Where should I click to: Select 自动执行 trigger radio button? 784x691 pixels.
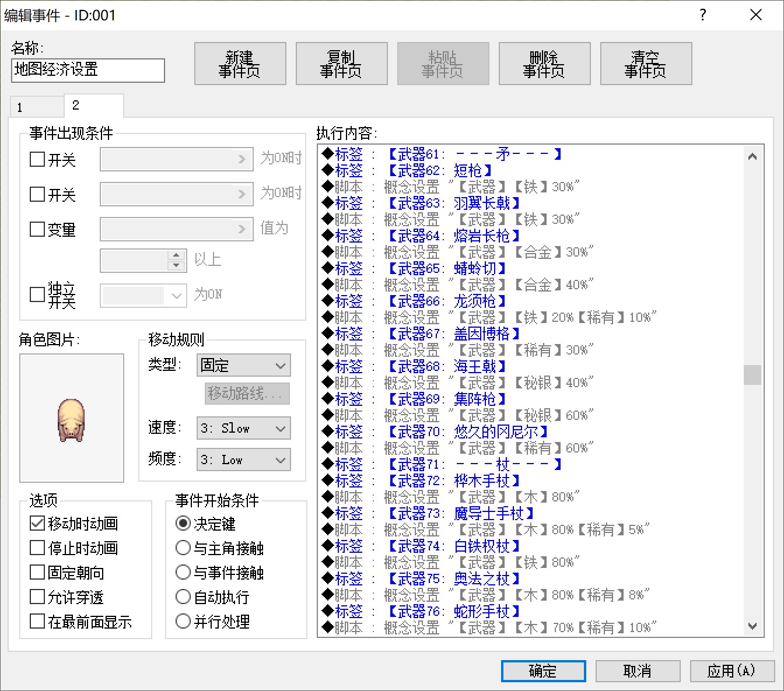pyautogui.click(x=183, y=597)
